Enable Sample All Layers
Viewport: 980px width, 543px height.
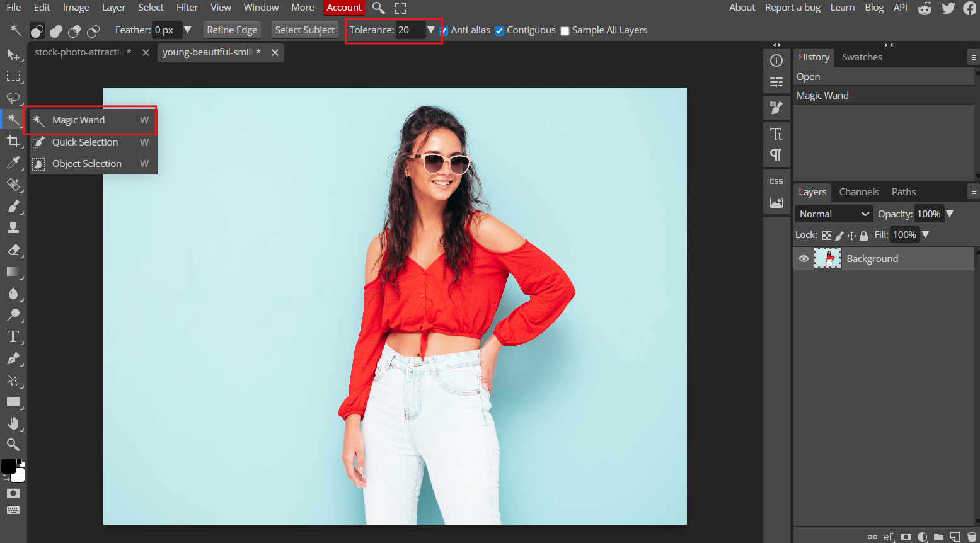(x=564, y=30)
